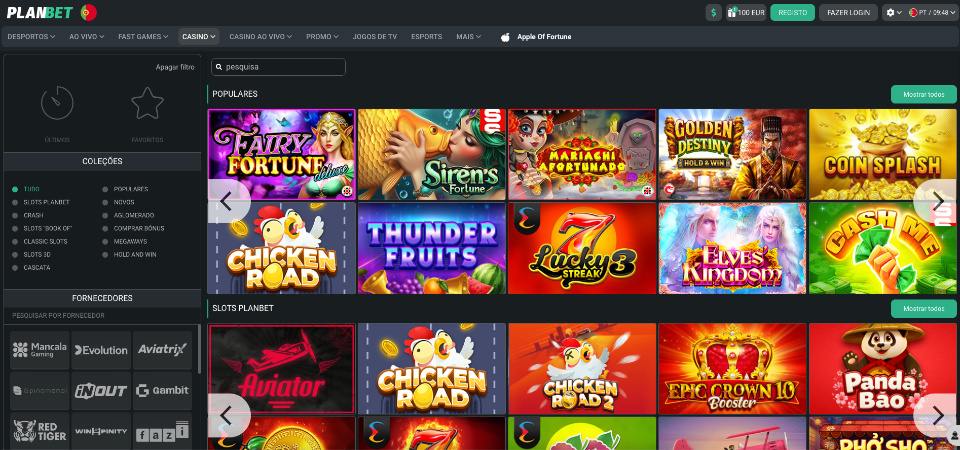Viewport: 960px width, 450px height.
Task: Choose the Classic Slots collection option
Action: tap(45, 241)
